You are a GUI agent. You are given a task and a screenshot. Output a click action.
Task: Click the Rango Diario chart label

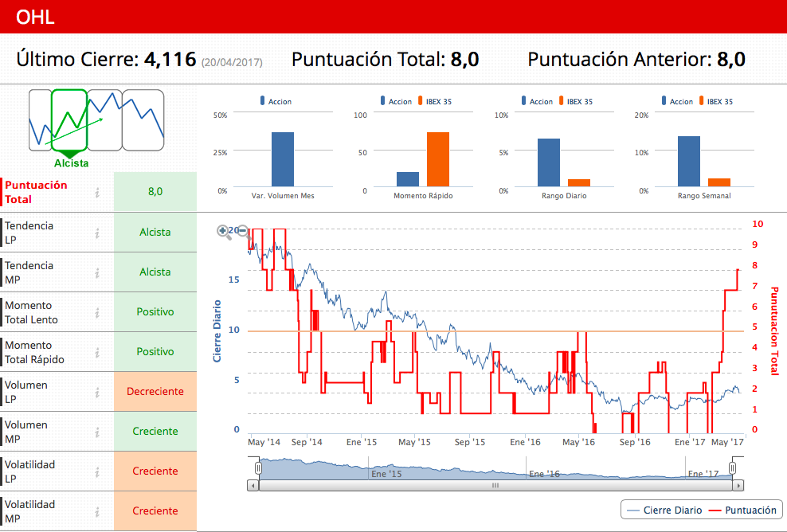point(564,196)
